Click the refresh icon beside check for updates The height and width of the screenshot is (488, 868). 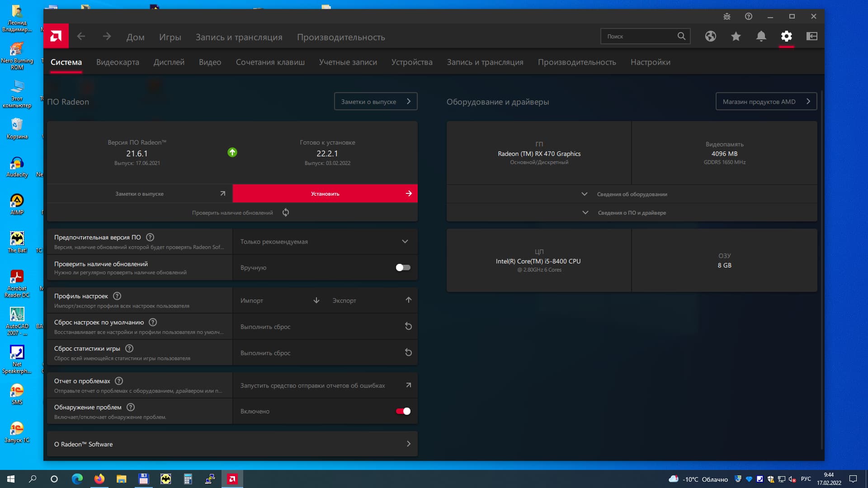(286, 212)
